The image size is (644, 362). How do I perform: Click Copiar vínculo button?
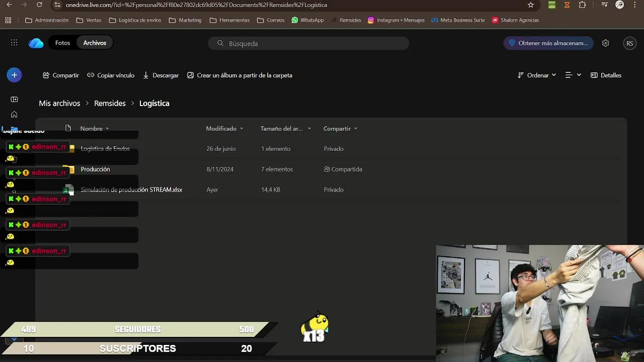[x=111, y=75]
